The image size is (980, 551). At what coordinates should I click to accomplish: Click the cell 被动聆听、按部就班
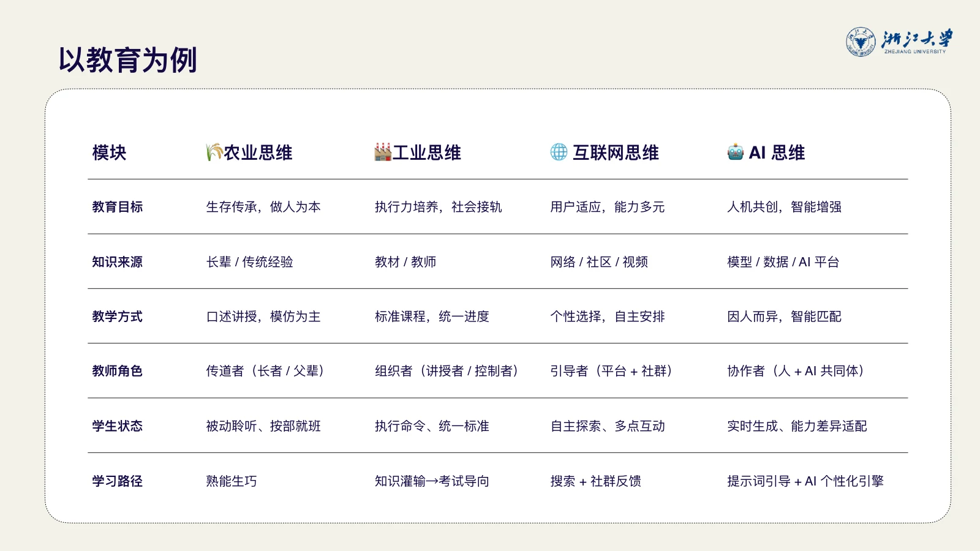point(263,426)
